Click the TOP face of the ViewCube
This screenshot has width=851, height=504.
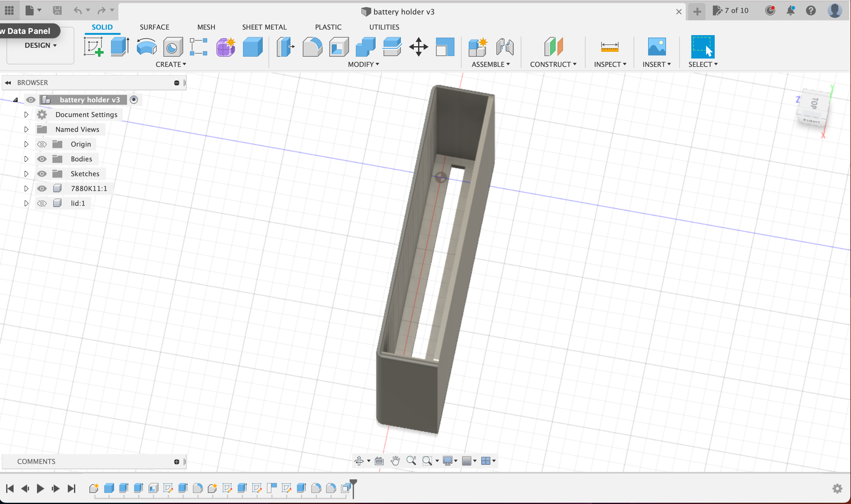point(814,103)
